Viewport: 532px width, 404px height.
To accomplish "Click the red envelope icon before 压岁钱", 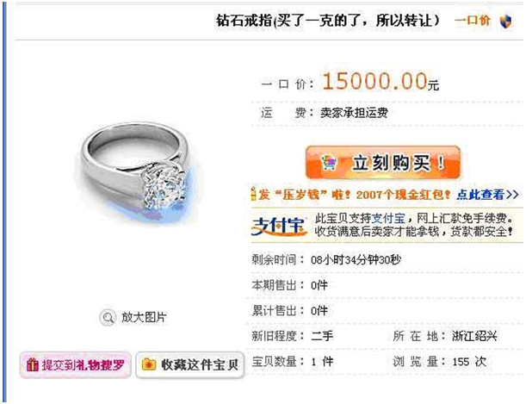I will tap(253, 195).
